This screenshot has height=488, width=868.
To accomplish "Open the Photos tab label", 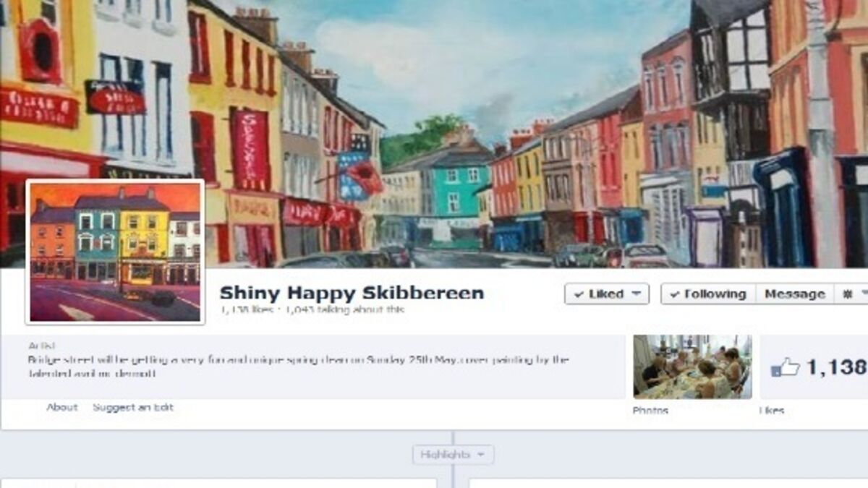I will (650, 410).
